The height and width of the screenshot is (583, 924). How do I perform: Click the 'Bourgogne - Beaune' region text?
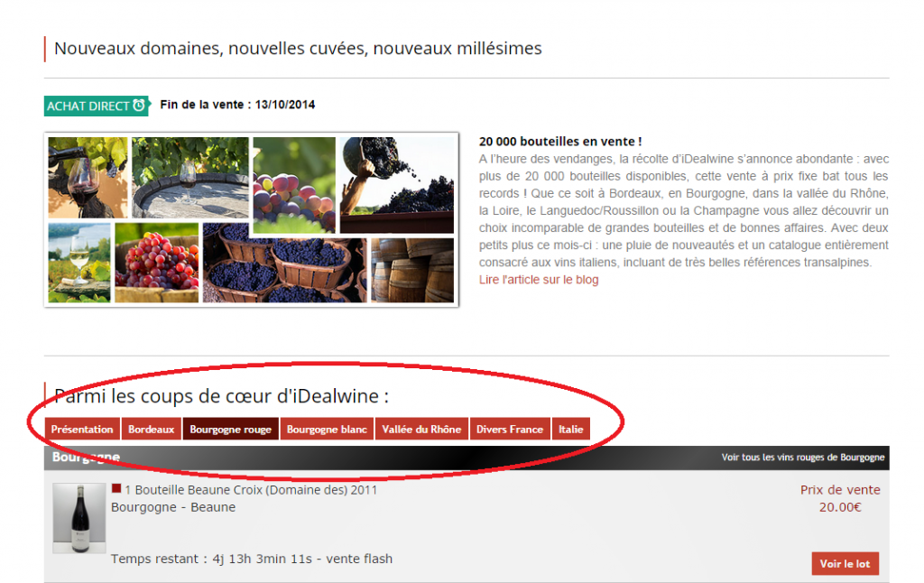[x=173, y=507]
